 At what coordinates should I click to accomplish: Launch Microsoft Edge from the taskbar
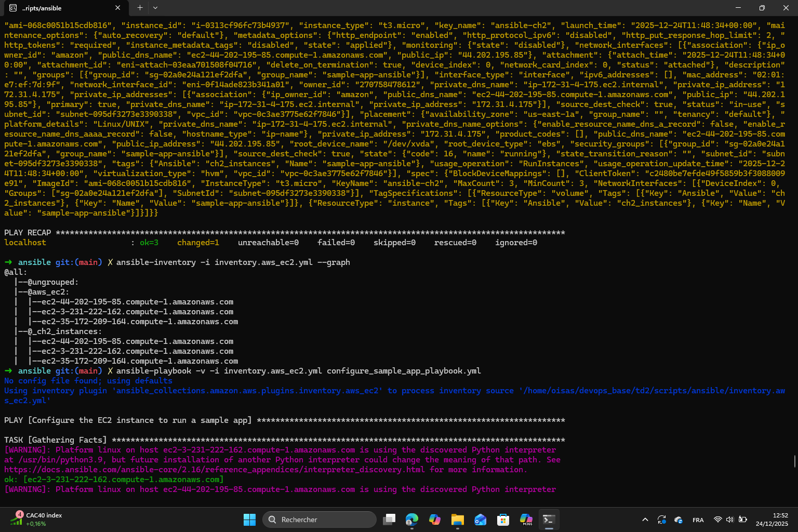tap(412, 520)
